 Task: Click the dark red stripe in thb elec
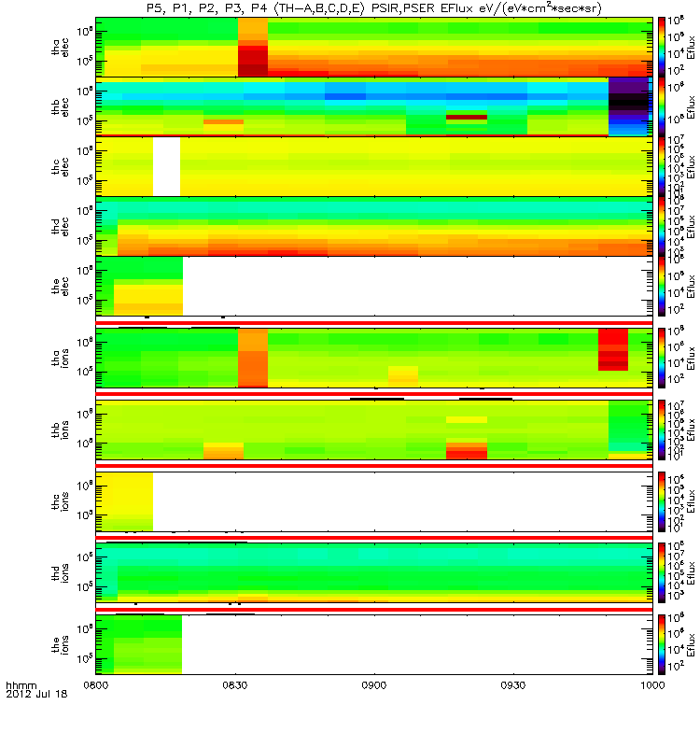[467, 117]
